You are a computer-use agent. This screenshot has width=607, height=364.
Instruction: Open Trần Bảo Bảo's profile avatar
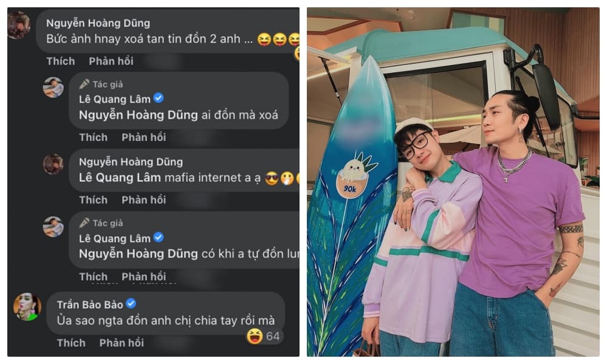[27, 307]
